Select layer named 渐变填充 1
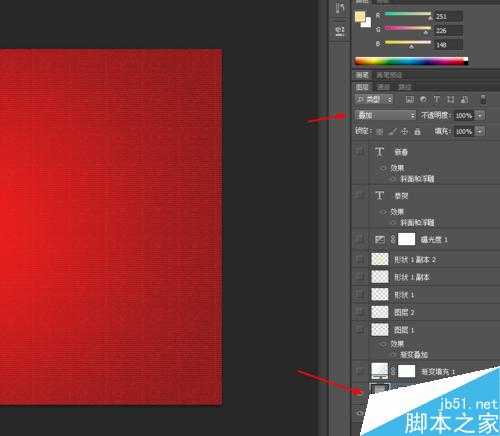Viewport: 500px width, 436px height. pos(439,372)
